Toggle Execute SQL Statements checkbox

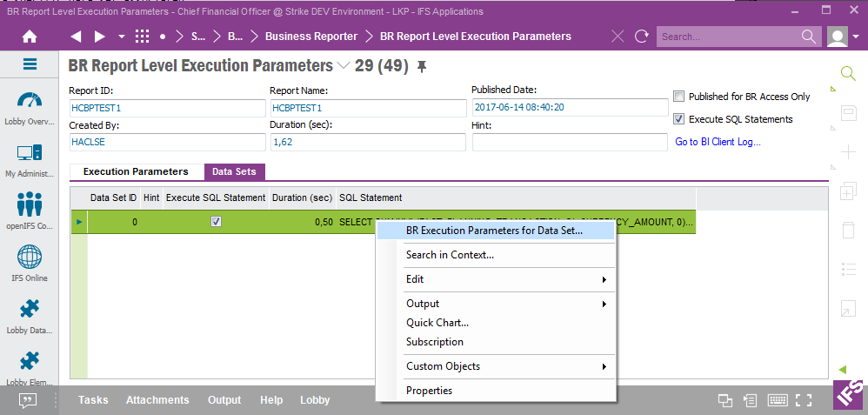tap(678, 119)
